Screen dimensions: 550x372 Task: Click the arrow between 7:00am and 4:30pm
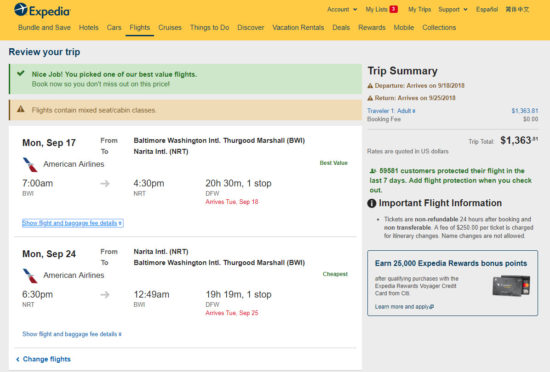click(105, 183)
